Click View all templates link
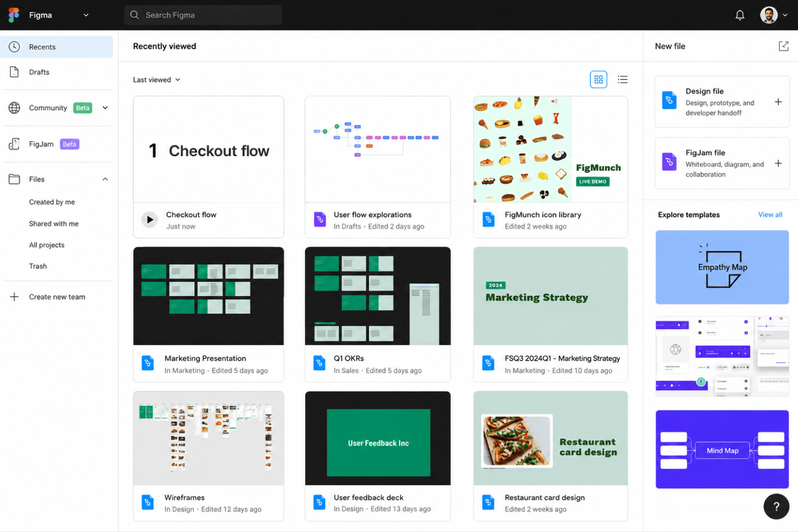The height and width of the screenshot is (532, 798). point(770,215)
